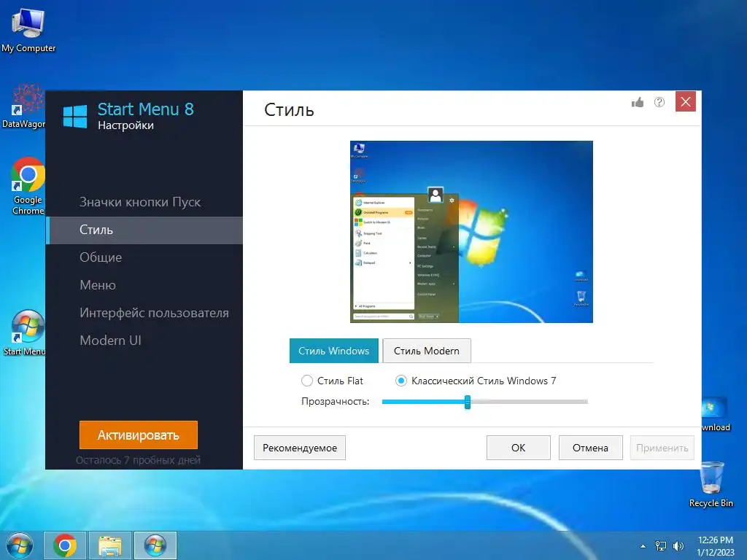Click Start Menu 8 taskbar item

(155, 545)
